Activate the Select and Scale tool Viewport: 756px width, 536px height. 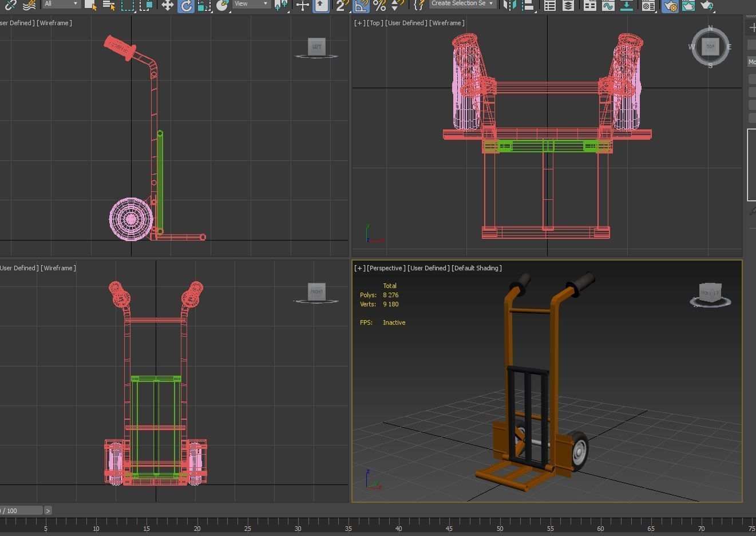pyautogui.click(x=204, y=5)
